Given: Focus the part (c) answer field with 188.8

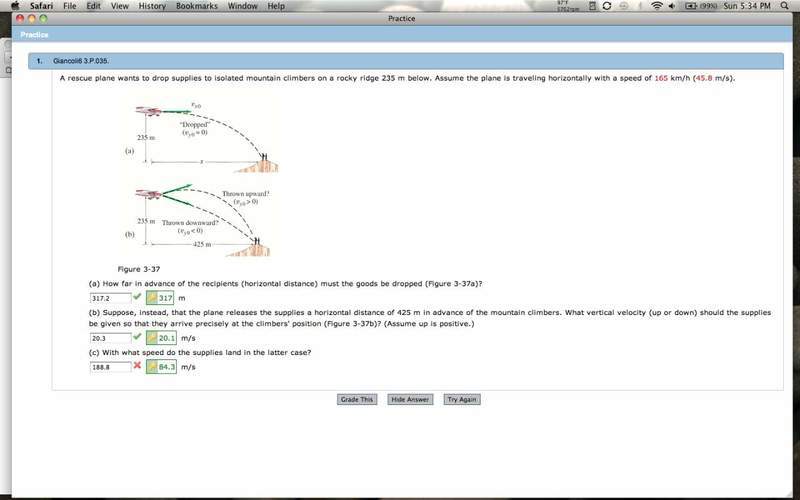Looking at the screenshot, I should click(109, 367).
